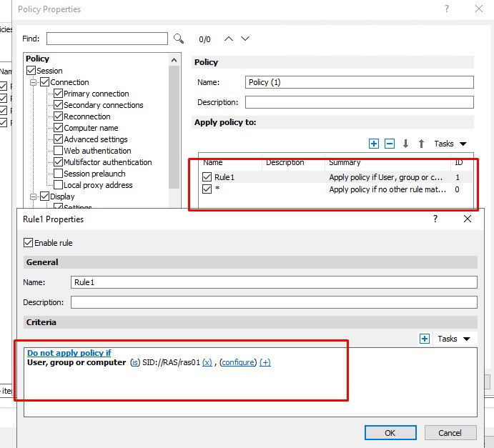
Task: Remove selected rule with minus icon
Action: pos(390,144)
